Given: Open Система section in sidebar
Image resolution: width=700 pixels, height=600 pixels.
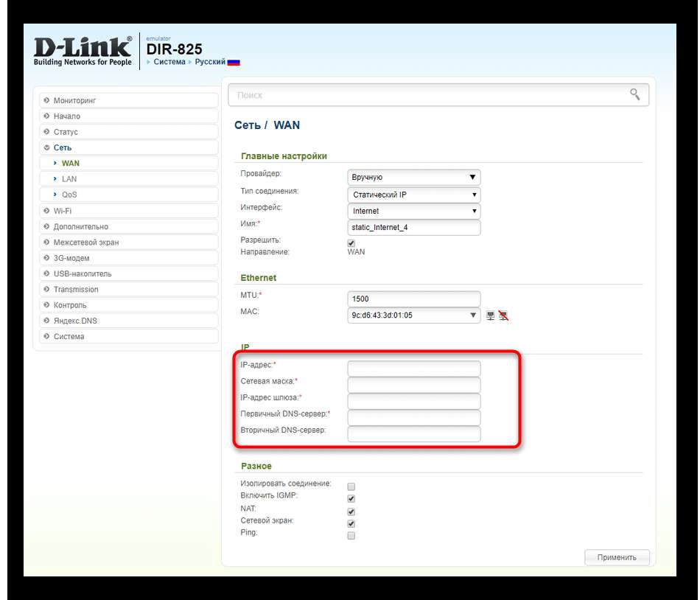Looking at the screenshot, I should (x=128, y=336).
